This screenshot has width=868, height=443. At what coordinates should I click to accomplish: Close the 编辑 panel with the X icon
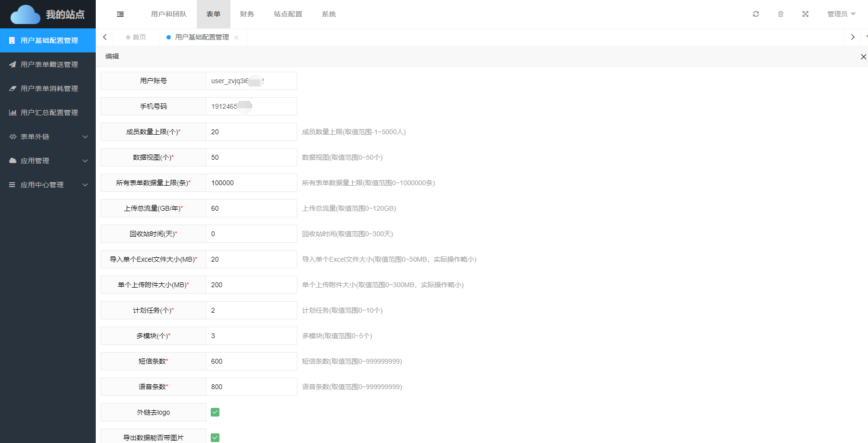point(863,57)
